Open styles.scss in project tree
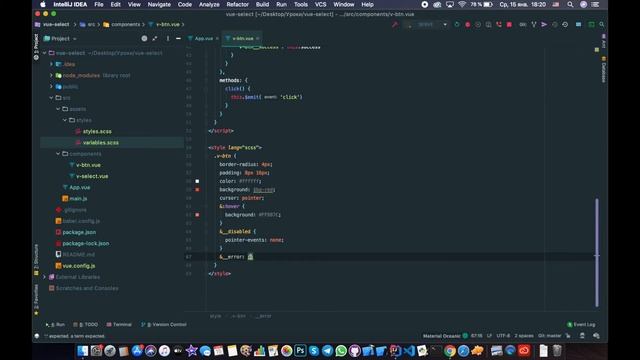Image resolution: width=640 pixels, height=360 pixels. coord(97,131)
